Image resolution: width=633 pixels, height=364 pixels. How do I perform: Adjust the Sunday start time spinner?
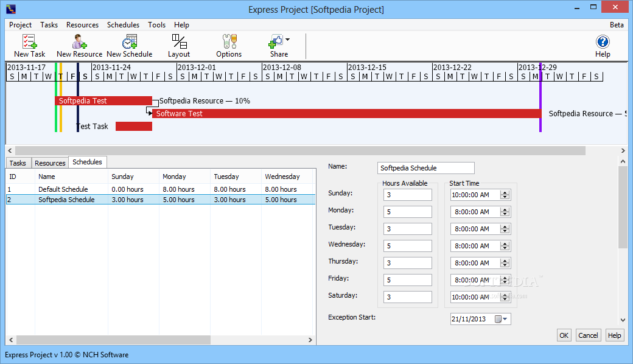pos(505,195)
